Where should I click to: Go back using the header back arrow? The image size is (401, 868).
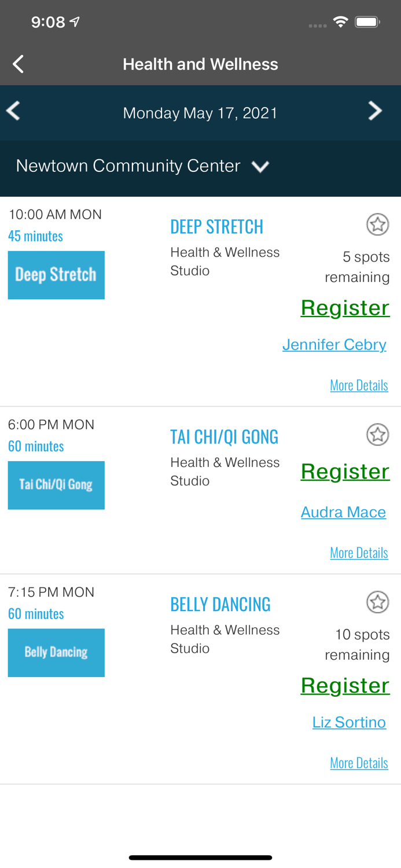(19, 64)
